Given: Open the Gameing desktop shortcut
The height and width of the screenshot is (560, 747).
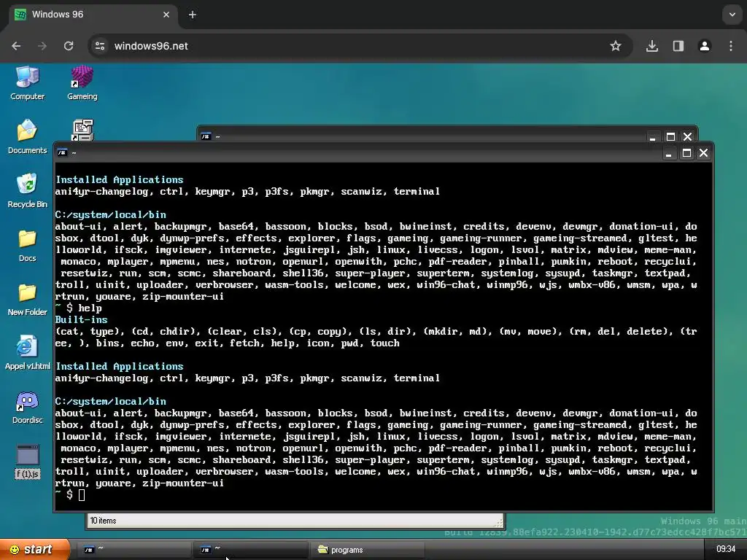Looking at the screenshot, I should pos(82,83).
